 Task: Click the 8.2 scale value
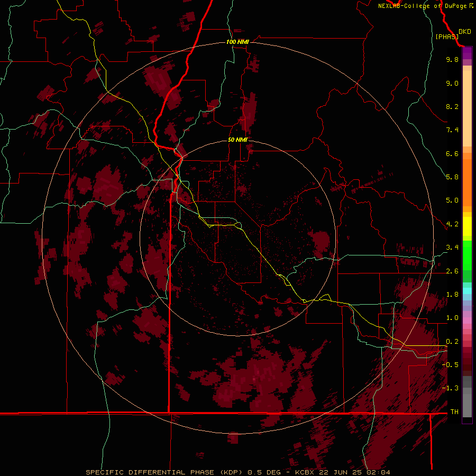[452, 106]
